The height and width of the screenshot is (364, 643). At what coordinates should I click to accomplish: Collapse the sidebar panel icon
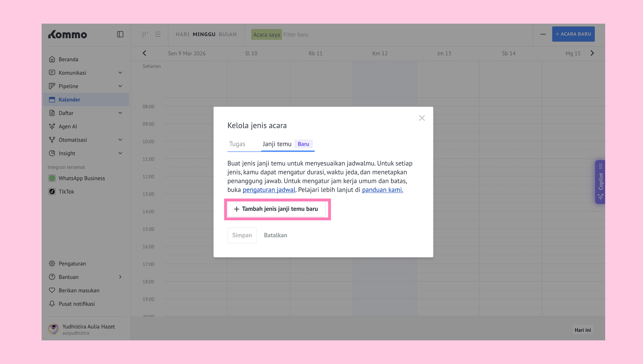(120, 34)
